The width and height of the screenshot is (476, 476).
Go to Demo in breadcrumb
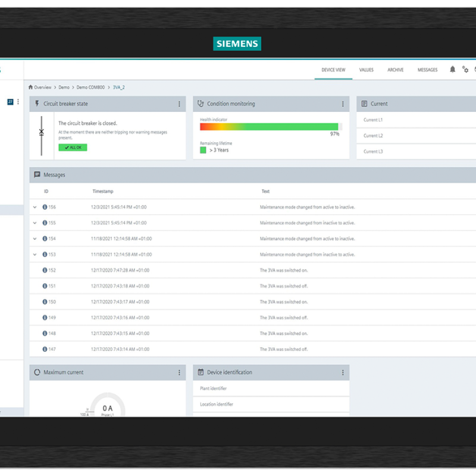click(64, 87)
